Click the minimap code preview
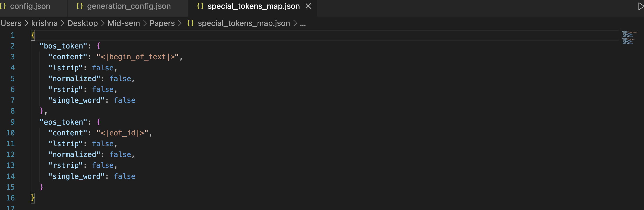This screenshot has height=210, width=644. click(x=629, y=38)
